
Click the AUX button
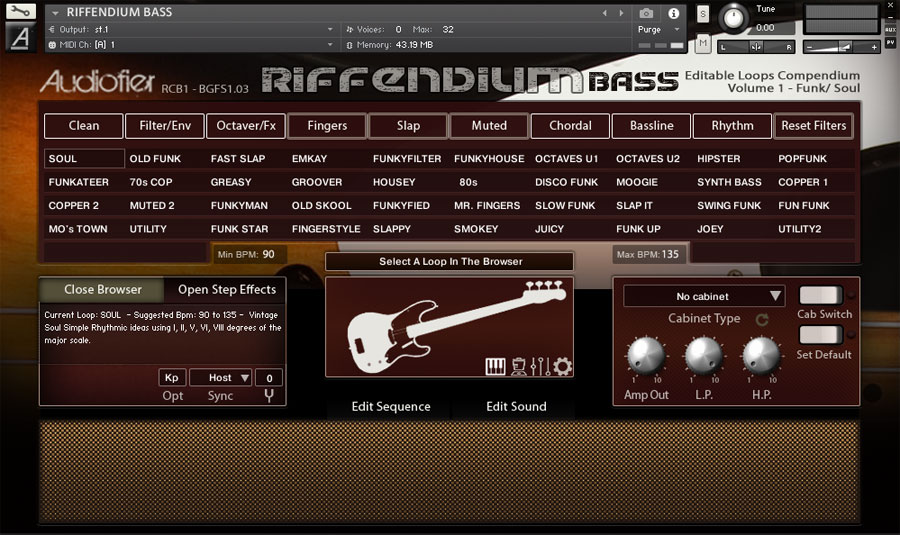(x=890, y=29)
